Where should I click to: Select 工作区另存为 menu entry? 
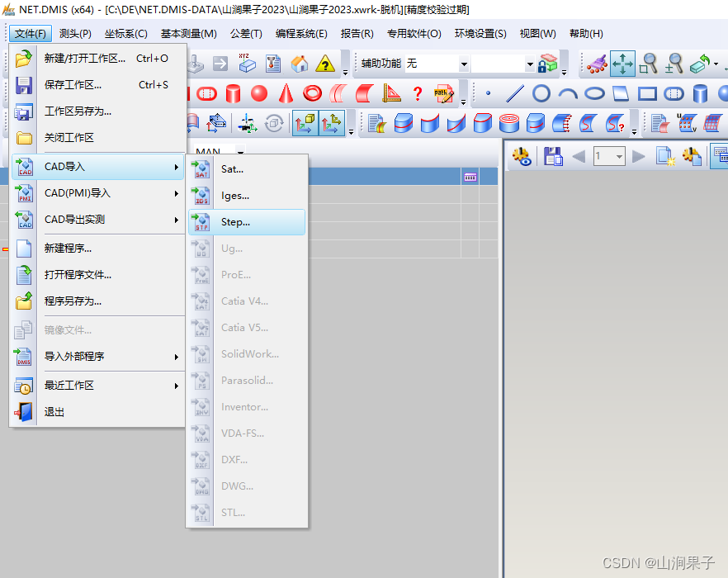[97, 111]
